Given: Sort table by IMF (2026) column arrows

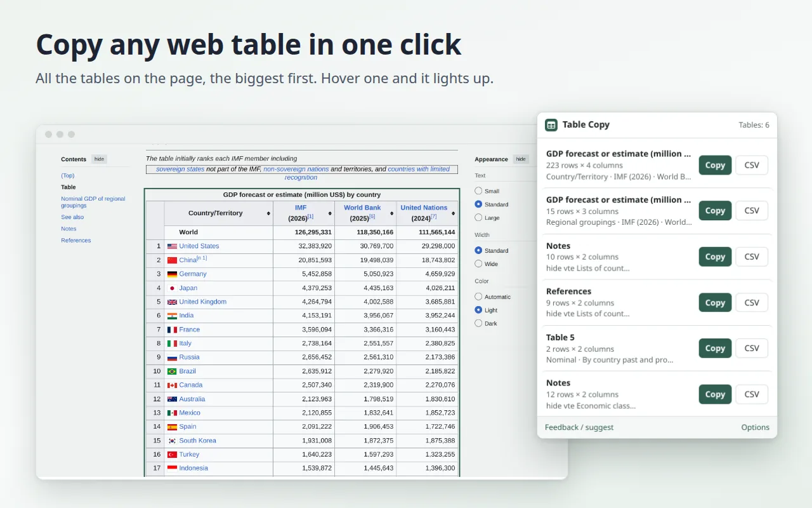Looking at the screenshot, I should pyautogui.click(x=330, y=213).
